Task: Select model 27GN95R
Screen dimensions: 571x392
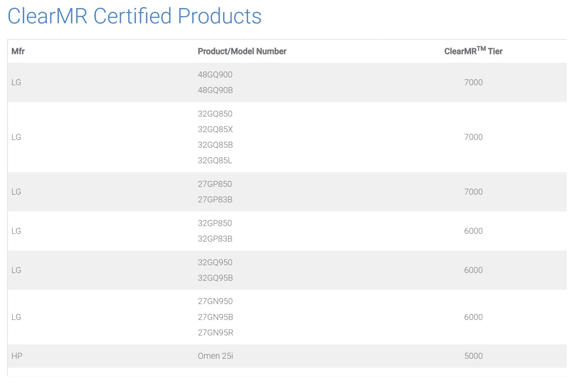Action: pos(216,333)
